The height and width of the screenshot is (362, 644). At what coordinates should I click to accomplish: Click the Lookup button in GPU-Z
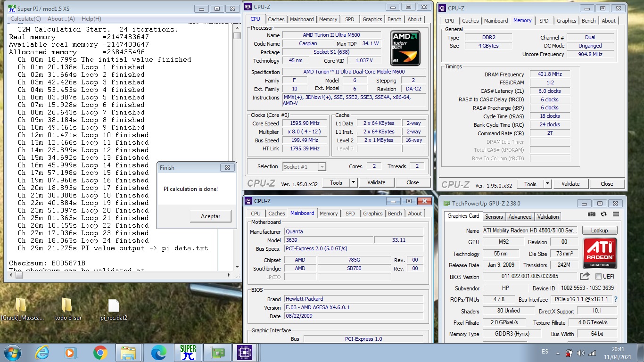[x=599, y=230]
